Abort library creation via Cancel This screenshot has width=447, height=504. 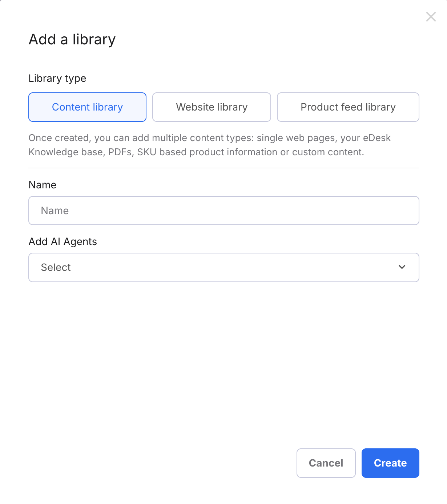click(x=326, y=463)
